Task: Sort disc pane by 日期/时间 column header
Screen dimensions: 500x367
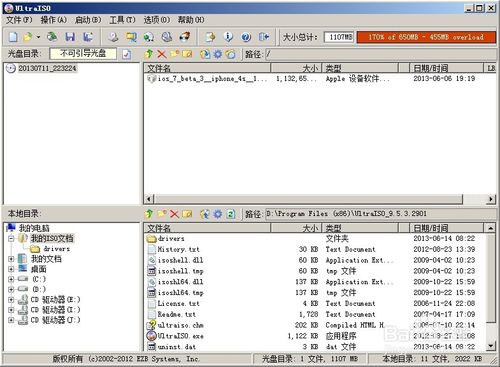Action: coord(446,68)
